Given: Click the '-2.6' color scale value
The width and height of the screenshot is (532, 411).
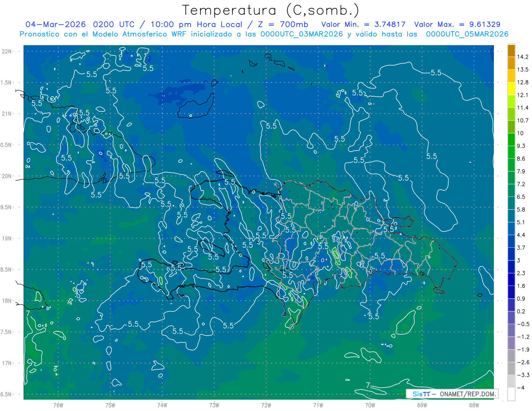Looking at the screenshot, I should pos(523,362).
